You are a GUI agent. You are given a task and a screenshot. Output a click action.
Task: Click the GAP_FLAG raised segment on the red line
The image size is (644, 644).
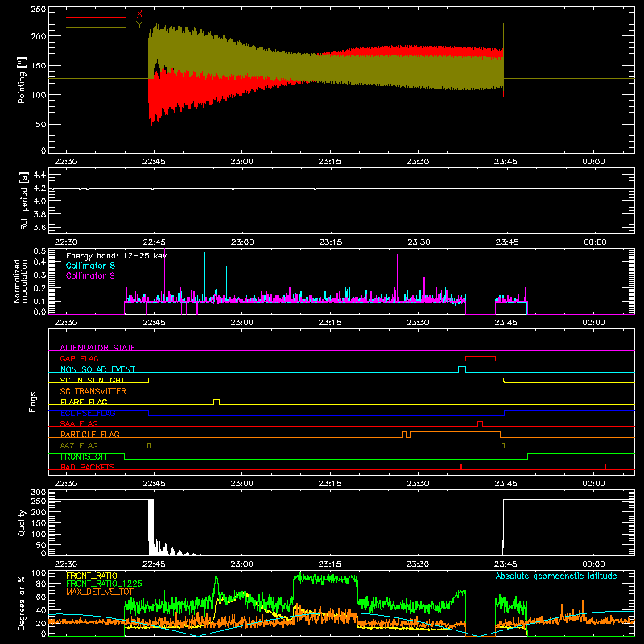pos(481,357)
